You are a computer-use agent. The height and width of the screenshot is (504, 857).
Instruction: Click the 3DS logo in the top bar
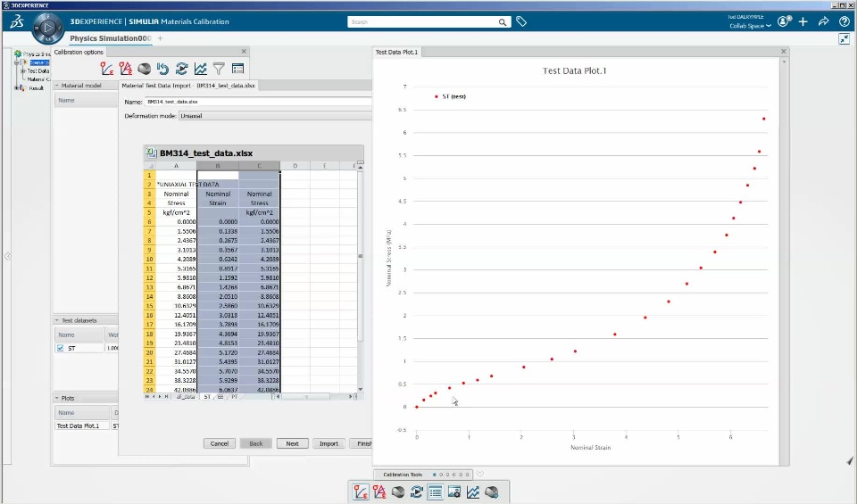[17, 21]
